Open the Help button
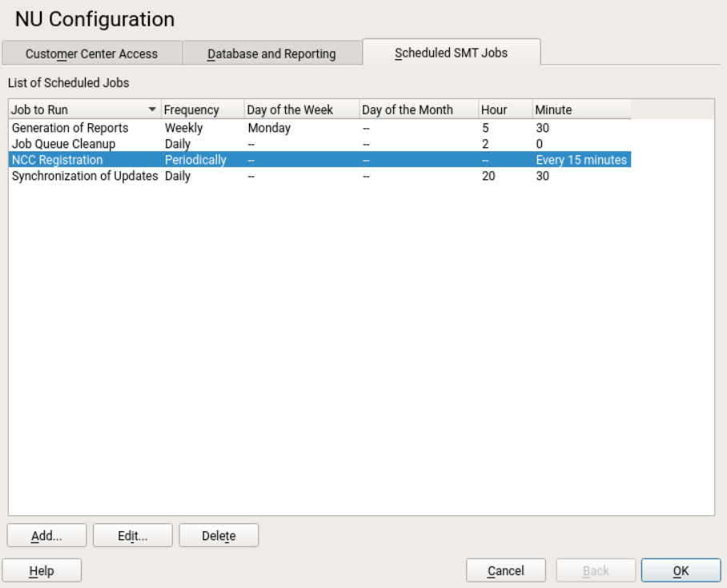 click(42, 570)
